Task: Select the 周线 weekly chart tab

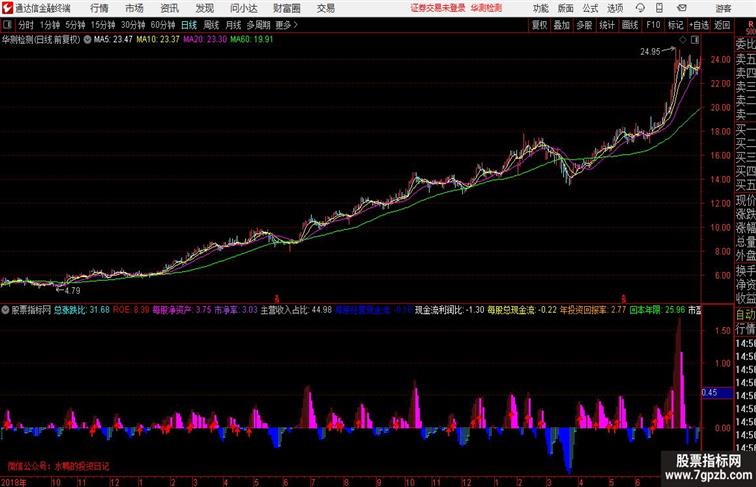Action: coord(211,25)
